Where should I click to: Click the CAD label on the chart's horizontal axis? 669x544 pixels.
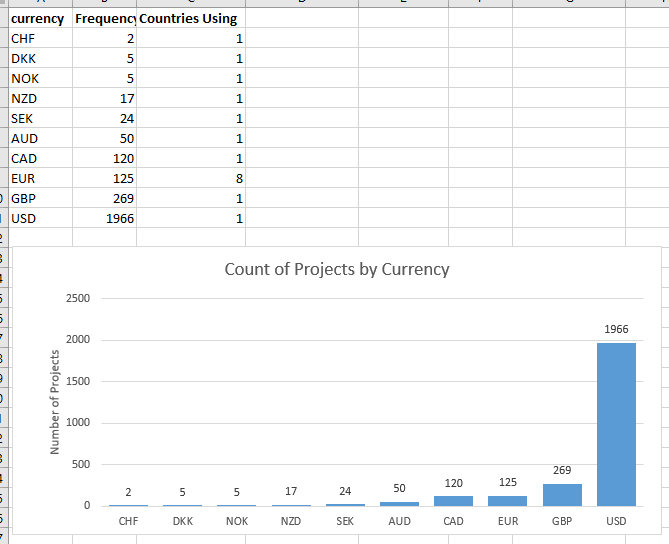pyautogui.click(x=453, y=522)
